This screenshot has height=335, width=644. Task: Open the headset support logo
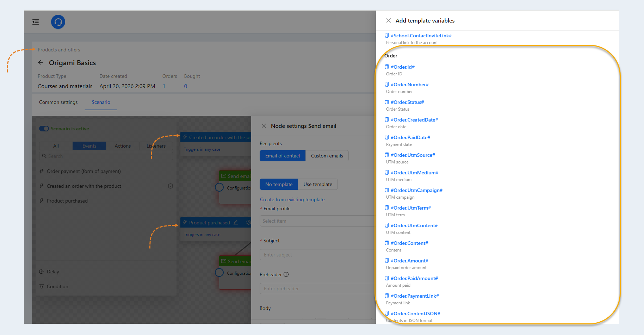point(58,22)
